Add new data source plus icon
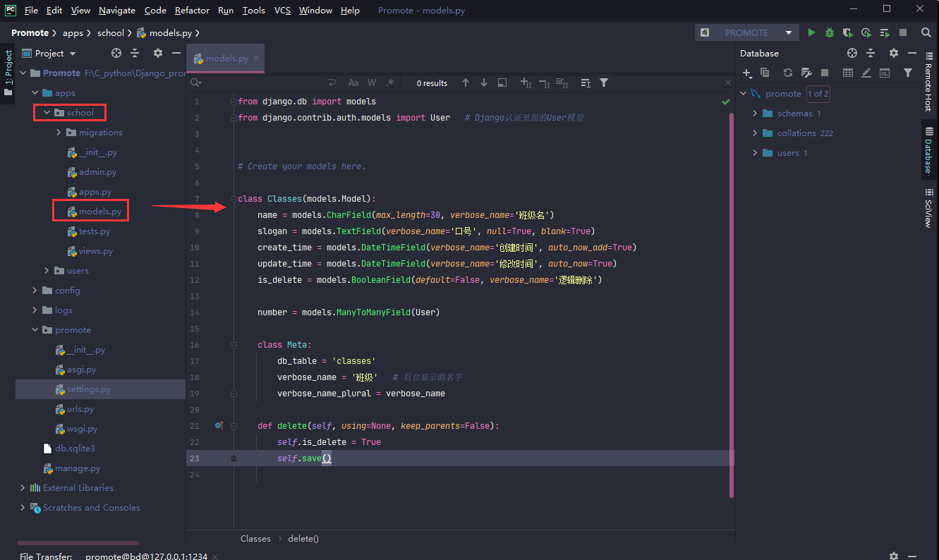Viewport: 939px width, 560px height. pos(747,73)
